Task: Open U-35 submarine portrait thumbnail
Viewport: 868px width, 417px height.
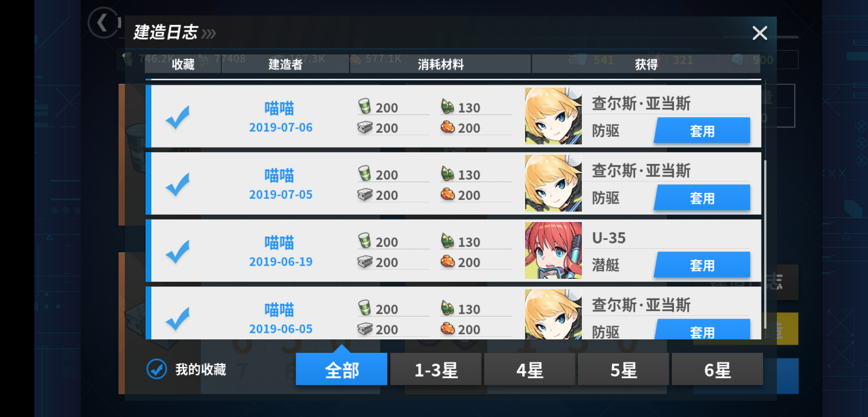Action: click(553, 250)
